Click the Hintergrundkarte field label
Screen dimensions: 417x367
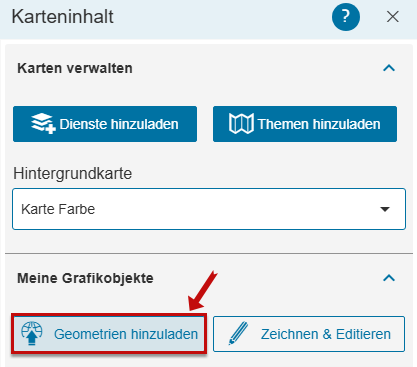tap(73, 174)
